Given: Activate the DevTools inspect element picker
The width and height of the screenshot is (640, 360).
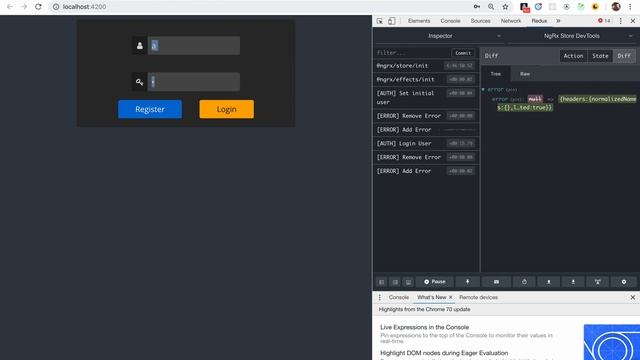Looking at the screenshot, I should click(x=380, y=21).
